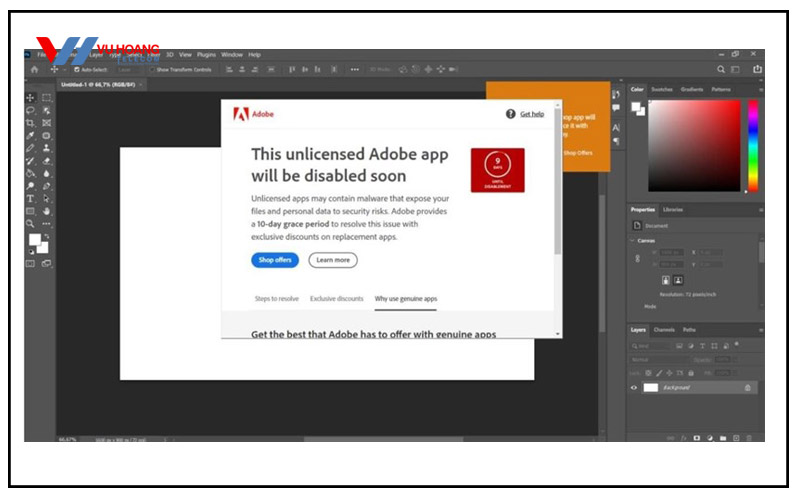Click the Learn more button
This screenshot has width=800, height=500.
pos(333,260)
